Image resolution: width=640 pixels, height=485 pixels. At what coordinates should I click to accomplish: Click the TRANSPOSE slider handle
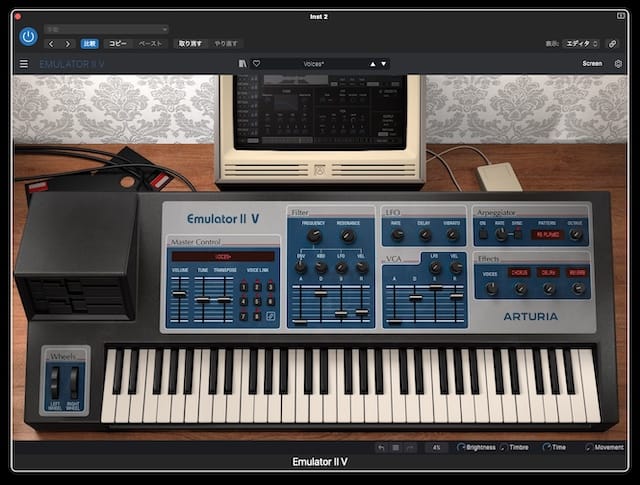pyautogui.click(x=224, y=300)
